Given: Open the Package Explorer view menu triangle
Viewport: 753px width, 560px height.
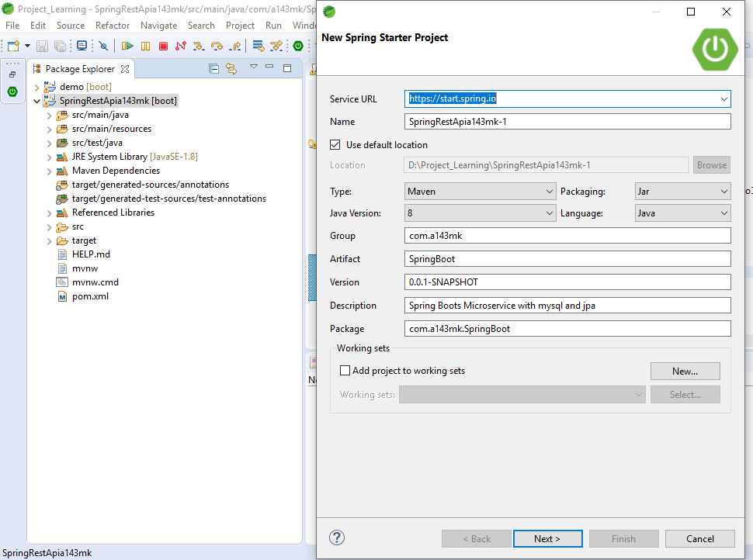Looking at the screenshot, I should (254, 68).
